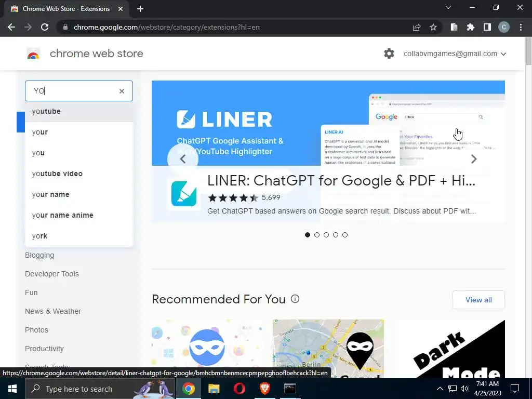Open the Fun category
The width and height of the screenshot is (532, 399).
click(x=31, y=292)
